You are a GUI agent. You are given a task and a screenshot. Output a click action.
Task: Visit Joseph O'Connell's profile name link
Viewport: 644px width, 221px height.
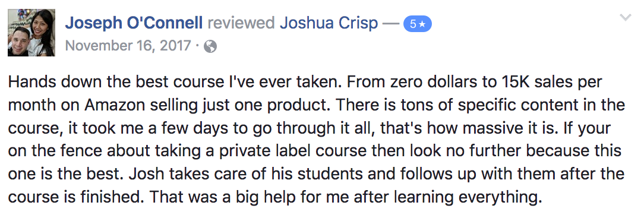[x=134, y=23]
